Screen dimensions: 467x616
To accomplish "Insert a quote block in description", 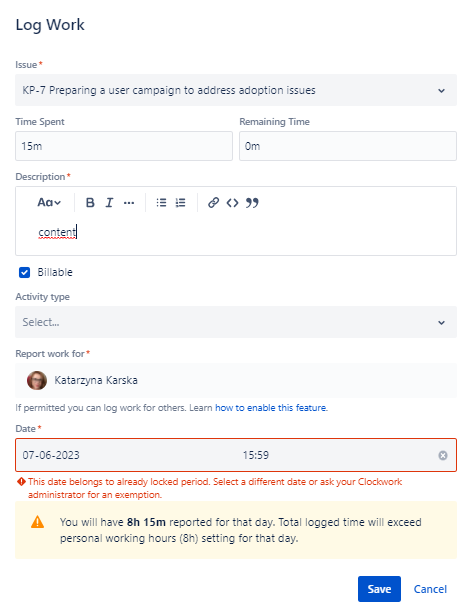I will [252, 203].
